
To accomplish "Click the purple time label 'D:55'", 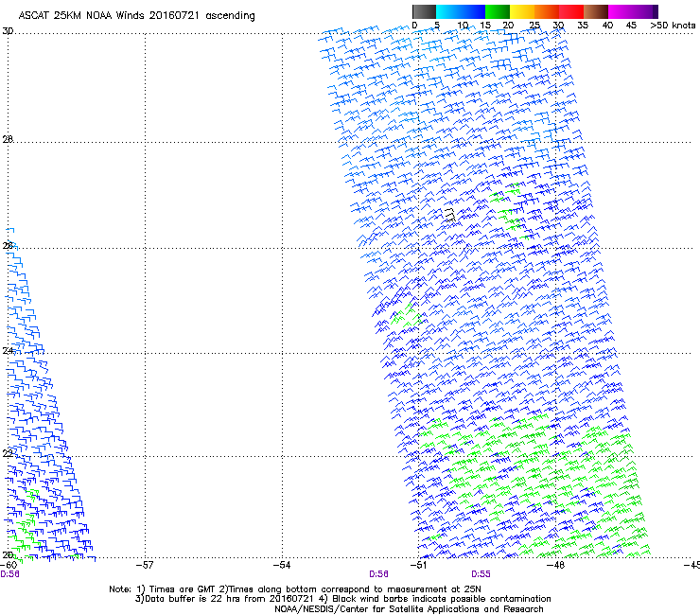I will [x=481, y=574].
